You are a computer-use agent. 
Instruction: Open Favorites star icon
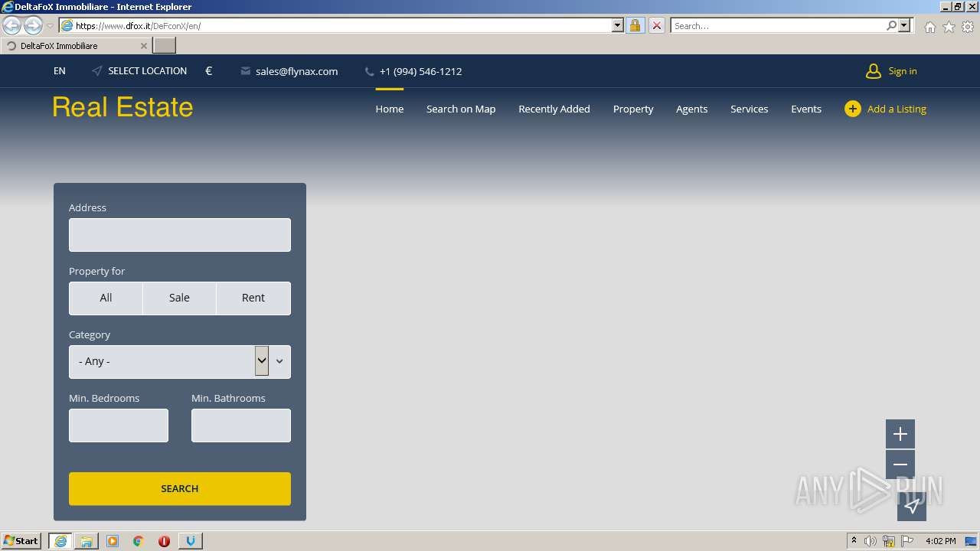point(949,27)
